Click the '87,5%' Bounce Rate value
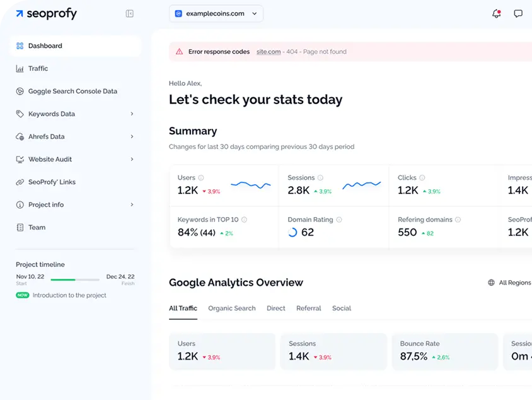 click(x=413, y=356)
